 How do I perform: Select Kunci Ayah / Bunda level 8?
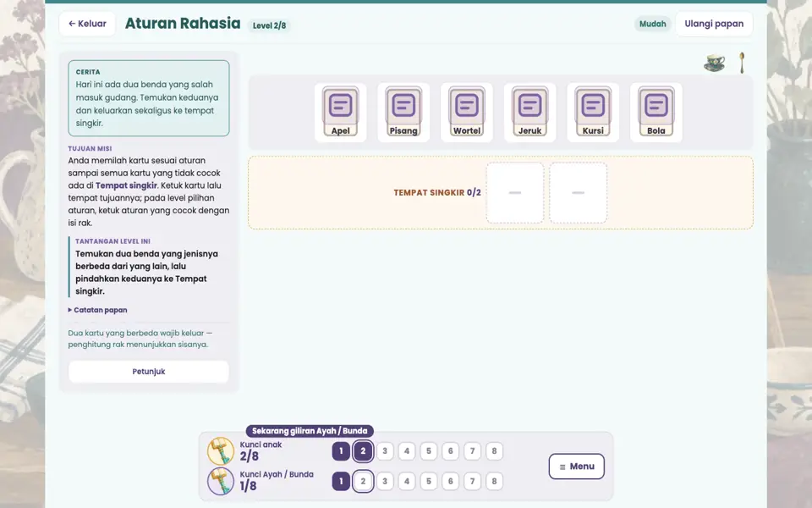pos(494,481)
